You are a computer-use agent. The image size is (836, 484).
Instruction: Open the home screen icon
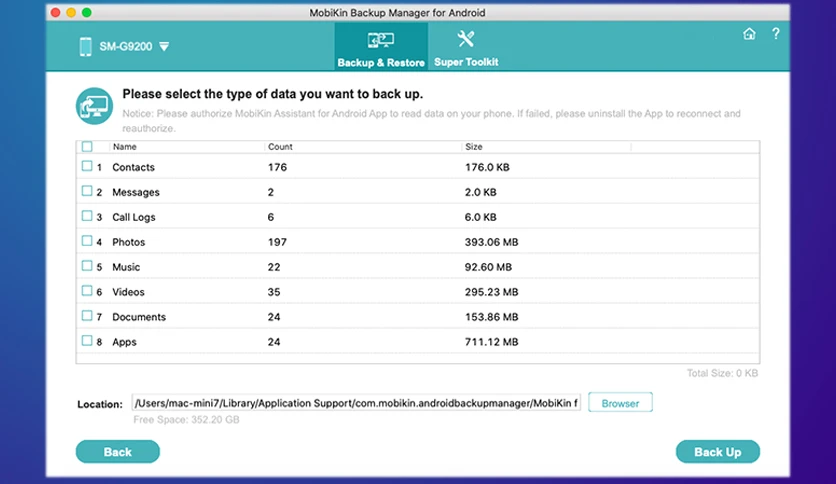749,34
